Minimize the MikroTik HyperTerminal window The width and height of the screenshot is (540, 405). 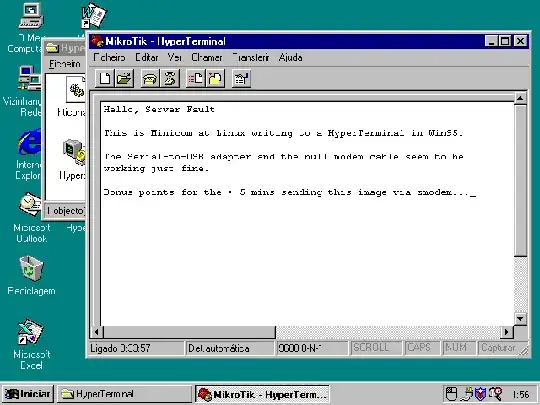point(491,41)
